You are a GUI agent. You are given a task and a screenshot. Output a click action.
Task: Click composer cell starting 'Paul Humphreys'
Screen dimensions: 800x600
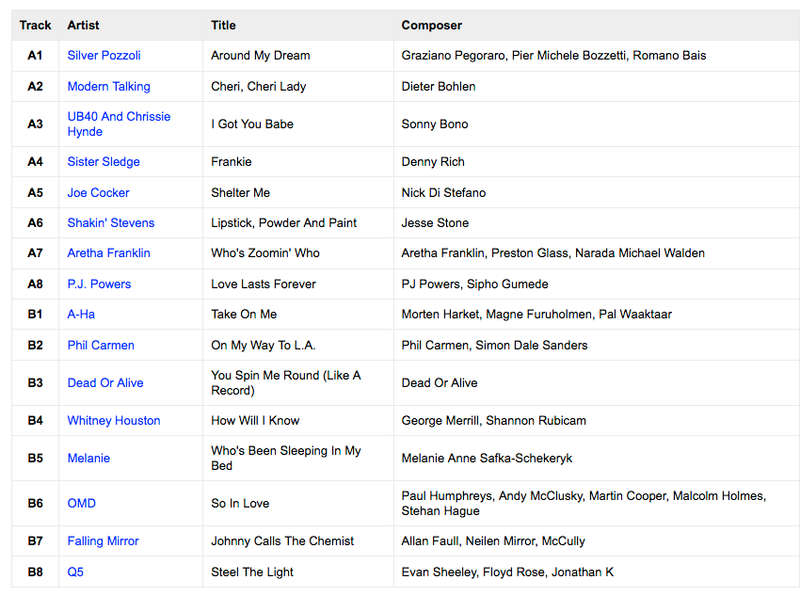[x=584, y=504]
